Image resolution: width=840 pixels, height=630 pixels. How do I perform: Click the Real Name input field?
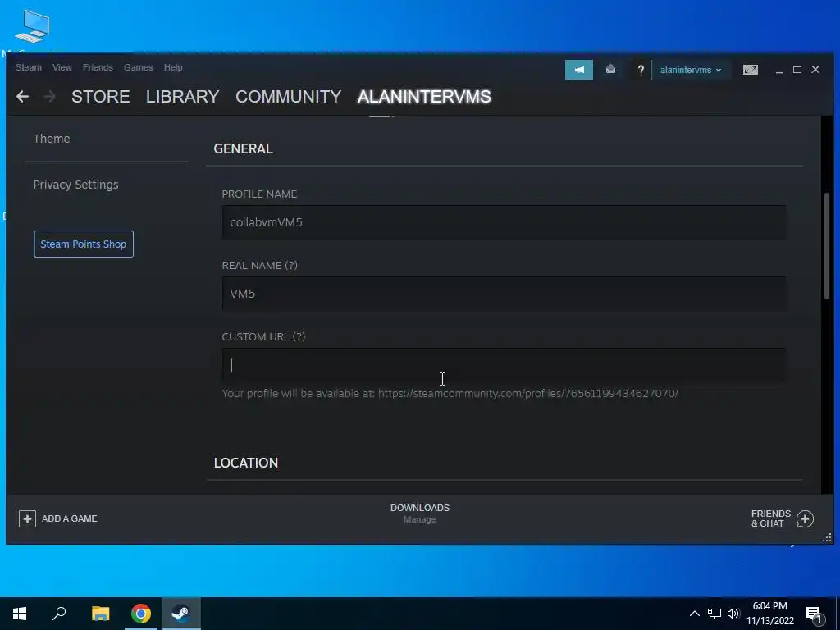(x=504, y=294)
